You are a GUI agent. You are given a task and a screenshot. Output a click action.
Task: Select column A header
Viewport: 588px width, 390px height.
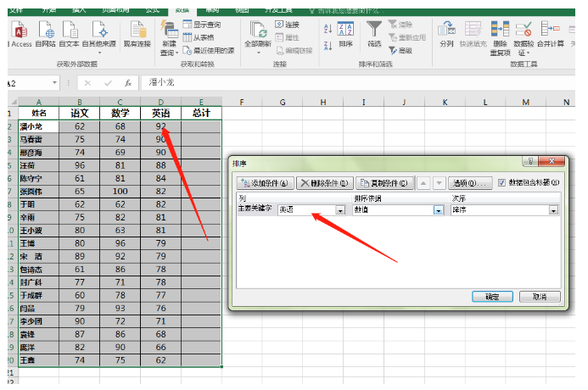tap(39, 102)
